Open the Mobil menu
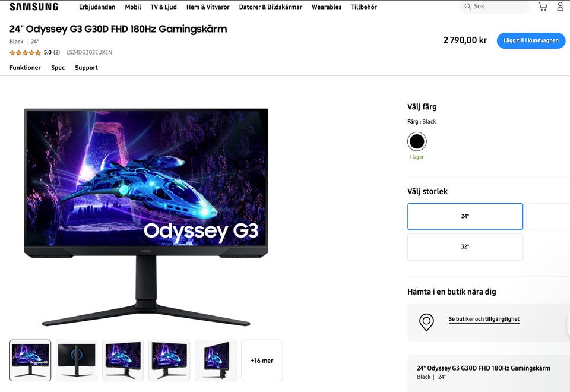The width and height of the screenshot is (570, 392). (x=133, y=7)
